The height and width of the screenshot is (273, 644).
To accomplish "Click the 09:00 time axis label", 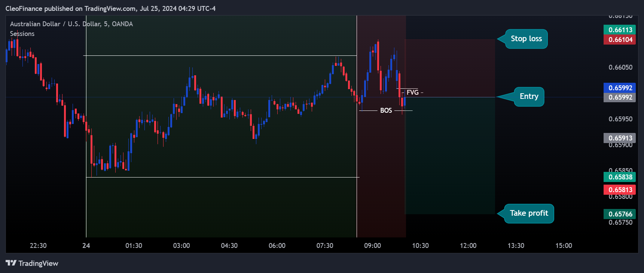I will [373, 246].
